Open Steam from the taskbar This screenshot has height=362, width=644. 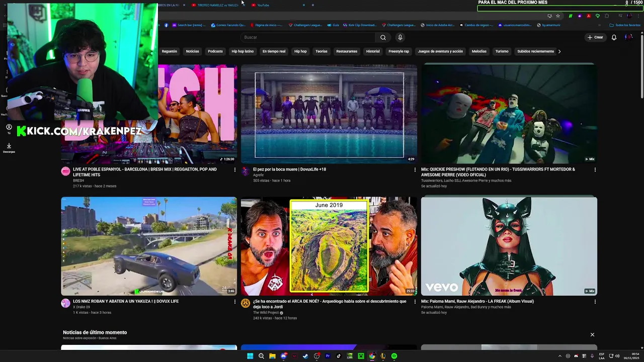[305, 356]
